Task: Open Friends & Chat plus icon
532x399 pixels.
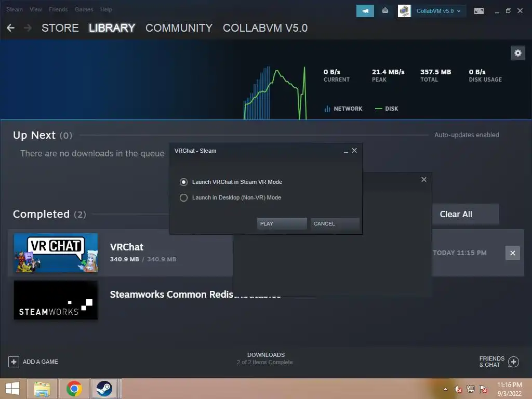Action: 513,362
